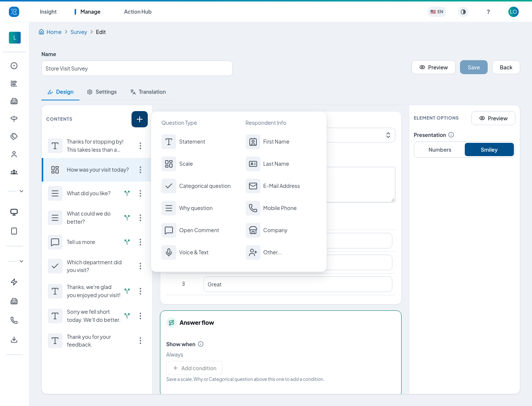
Task: Select 'Which department did you visit?' item
Action: (x=96, y=266)
